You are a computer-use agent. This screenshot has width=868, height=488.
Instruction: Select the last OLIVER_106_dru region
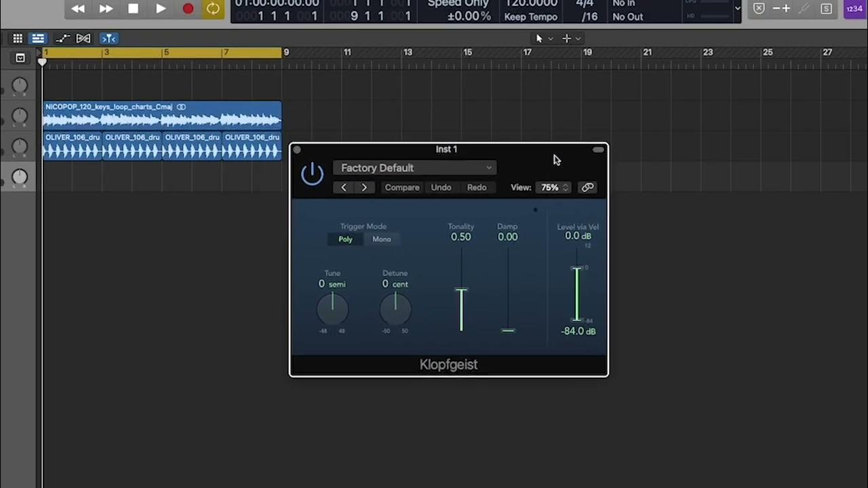click(x=252, y=145)
